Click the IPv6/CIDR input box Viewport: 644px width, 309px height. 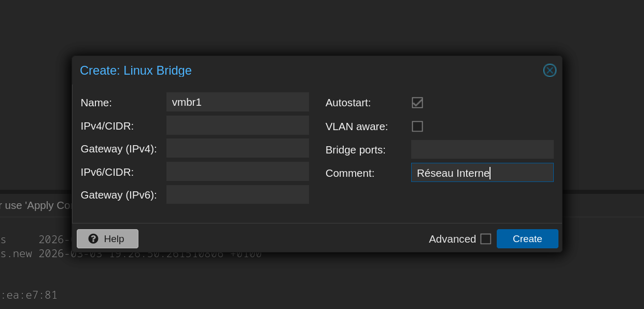click(x=237, y=172)
